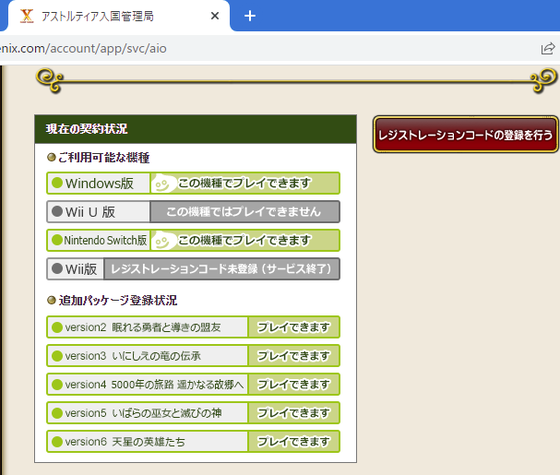Click the レジストレーションコードの登録を行う button

click(466, 135)
